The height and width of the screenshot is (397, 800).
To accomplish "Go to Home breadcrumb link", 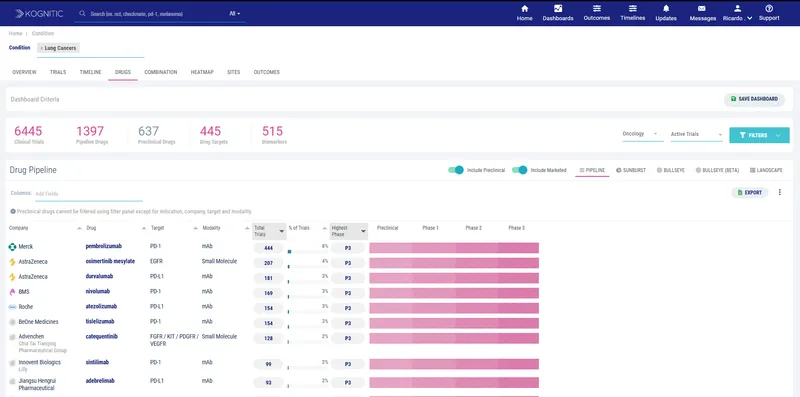I will pos(15,34).
